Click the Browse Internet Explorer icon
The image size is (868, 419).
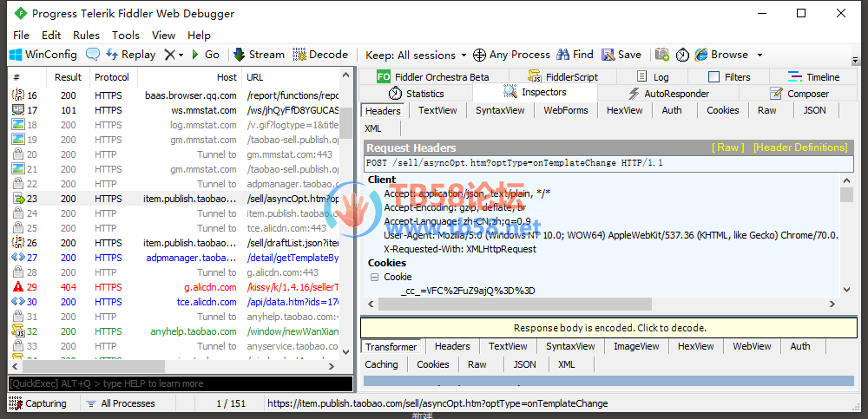coord(700,55)
